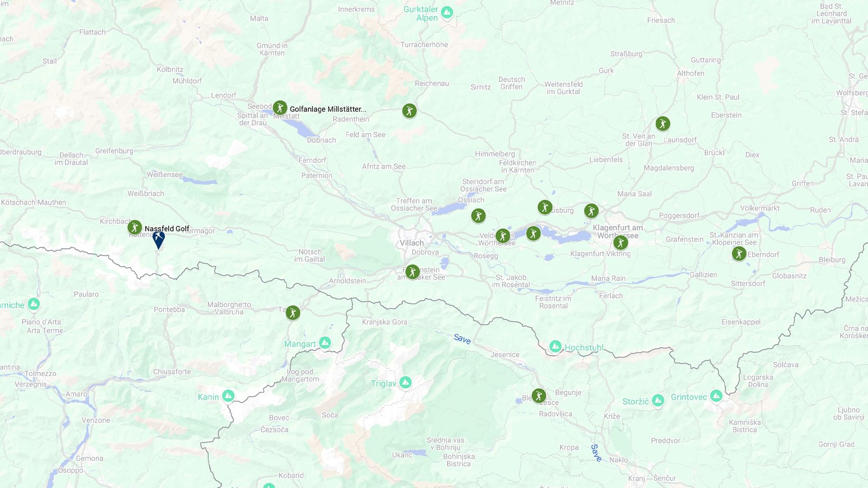Image resolution: width=868 pixels, height=488 pixels.
Task: Select the blue Nassfeld Golf pin
Action: 159,240
